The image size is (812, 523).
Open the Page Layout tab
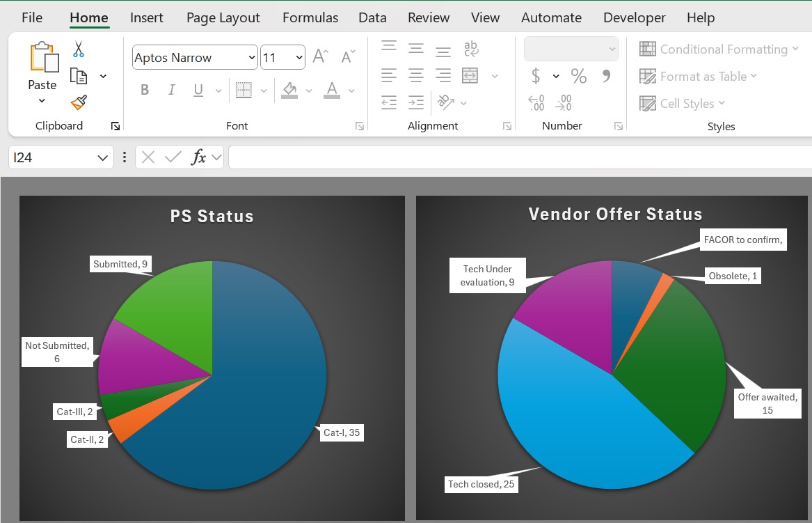pyautogui.click(x=223, y=18)
